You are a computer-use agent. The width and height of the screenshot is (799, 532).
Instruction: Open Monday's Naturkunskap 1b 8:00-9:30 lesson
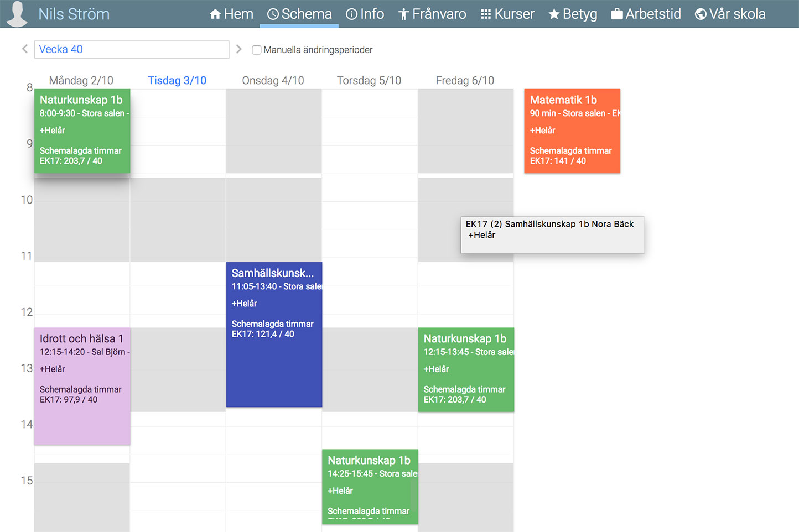coord(82,131)
